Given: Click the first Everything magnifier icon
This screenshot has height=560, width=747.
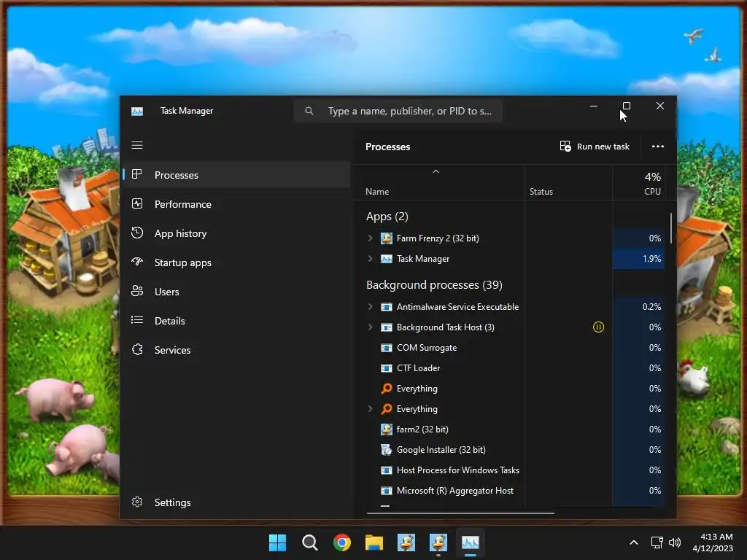Looking at the screenshot, I should [x=387, y=389].
